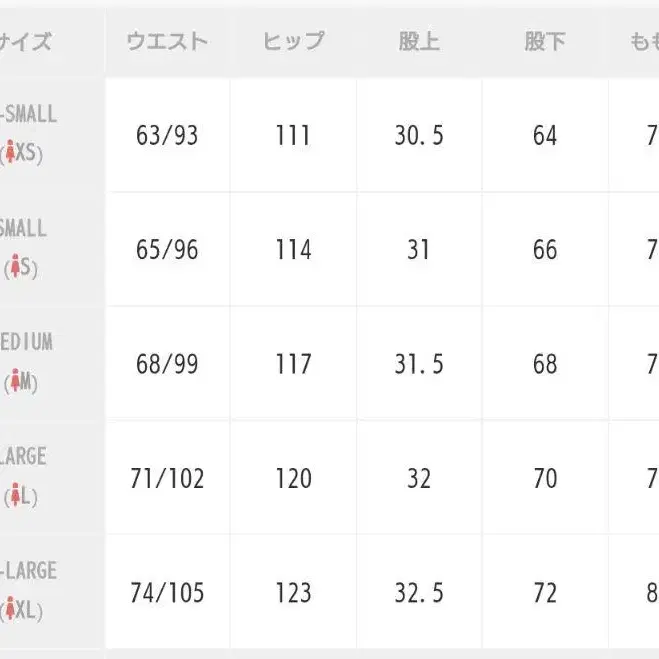This screenshot has height=659, width=659.
Task: Click waist value 74/105 cell
Action: (x=167, y=593)
